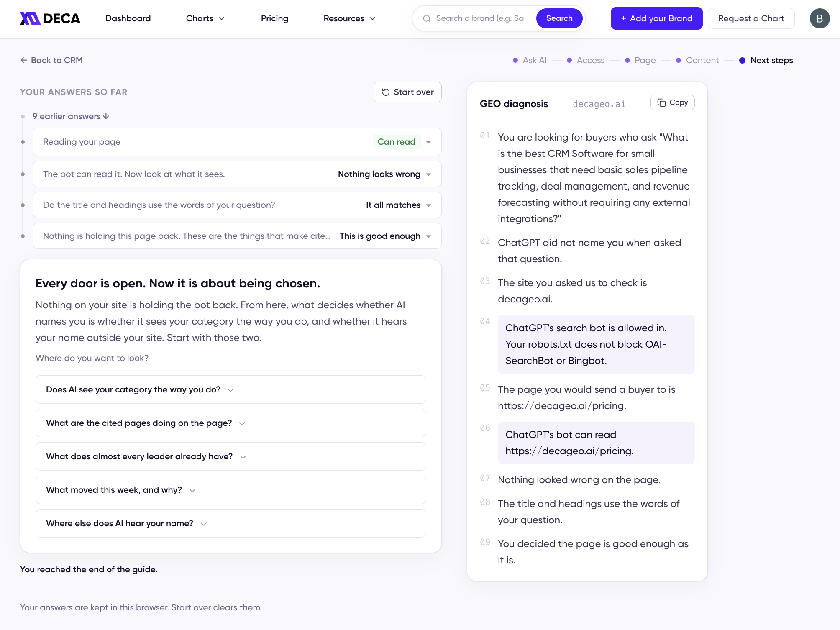The width and height of the screenshot is (840, 630).
Task: Jump to the Ask AI step
Action: click(x=530, y=60)
